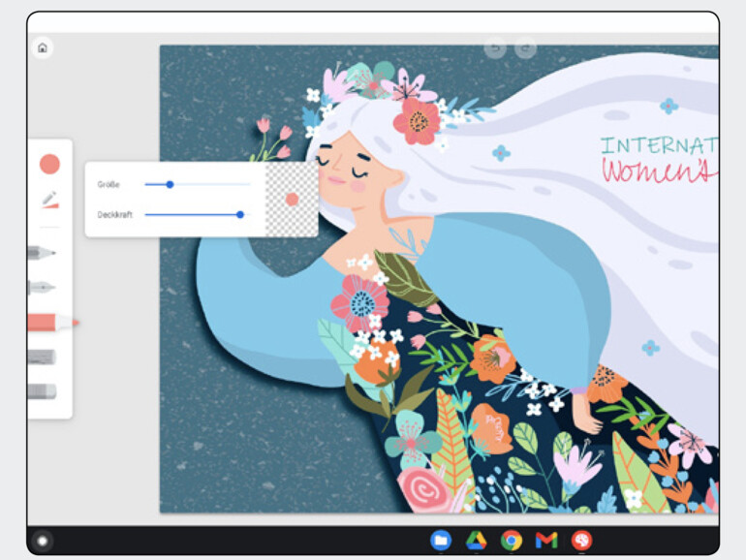
Task: Select the coral marker tool
Action: (x=53, y=323)
